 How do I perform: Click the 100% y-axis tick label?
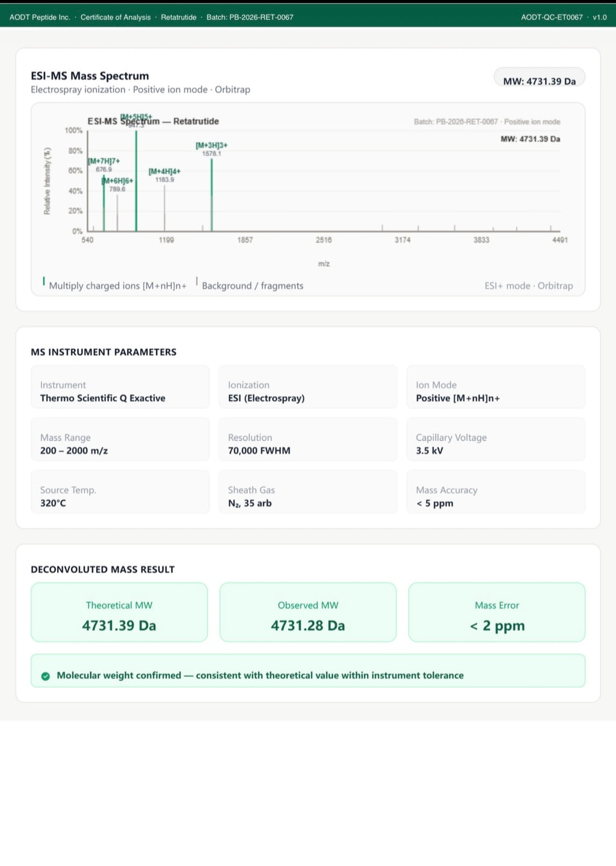(x=73, y=130)
